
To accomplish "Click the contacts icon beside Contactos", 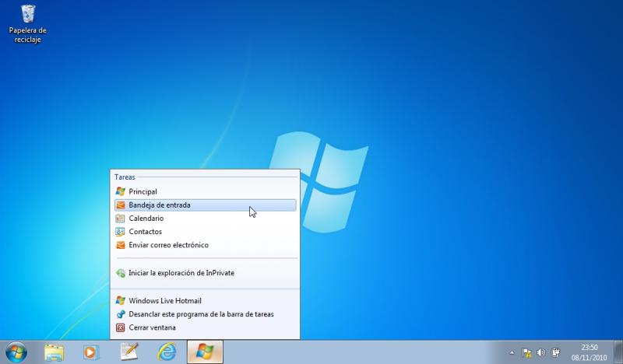I will (x=121, y=232).
